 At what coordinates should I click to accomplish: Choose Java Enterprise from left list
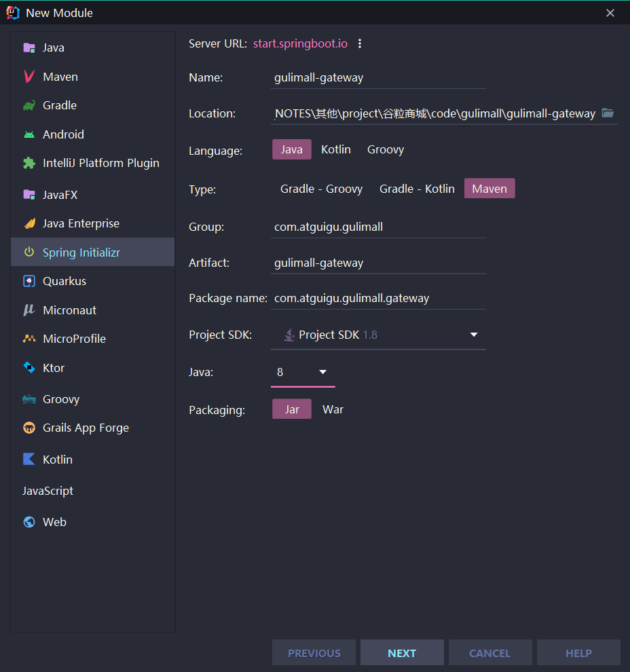[x=81, y=223]
